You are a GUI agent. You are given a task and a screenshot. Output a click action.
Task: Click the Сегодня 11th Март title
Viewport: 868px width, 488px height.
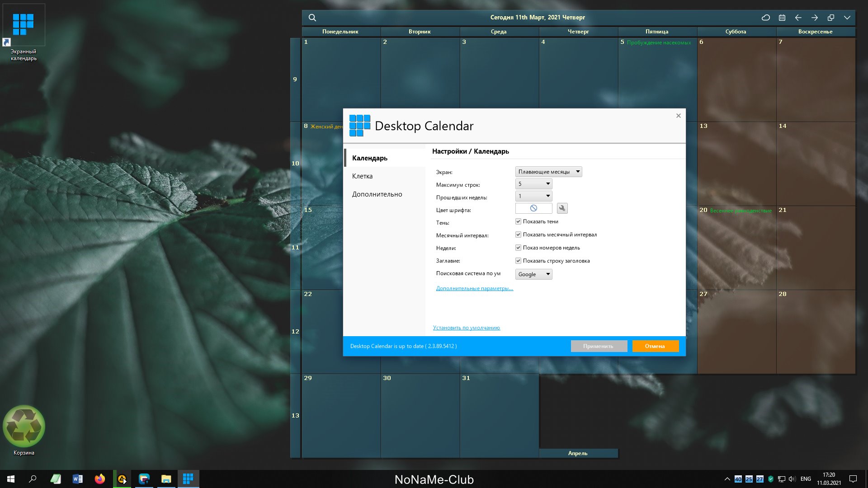[x=538, y=18]
